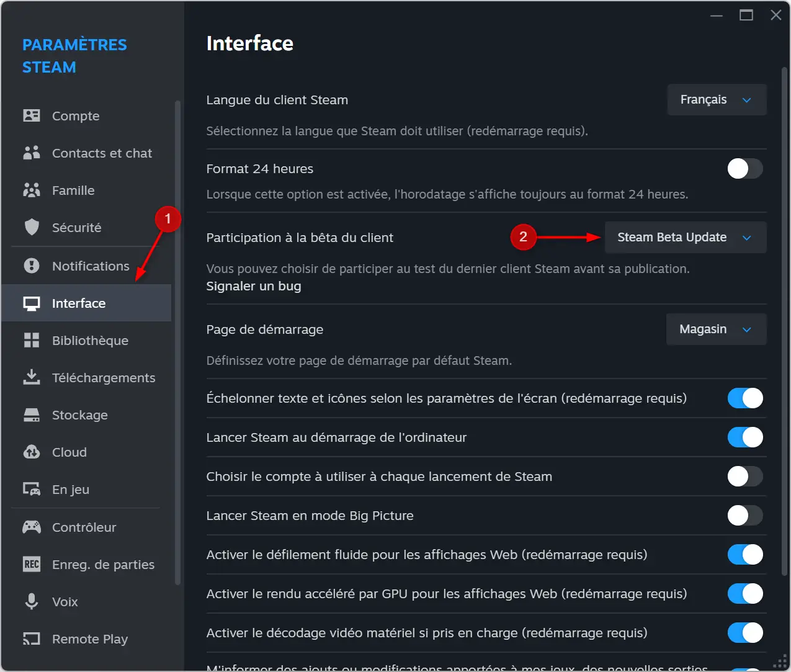Click the Téléchargements download icon
The image size is (791, 672).
click(32, 377)
